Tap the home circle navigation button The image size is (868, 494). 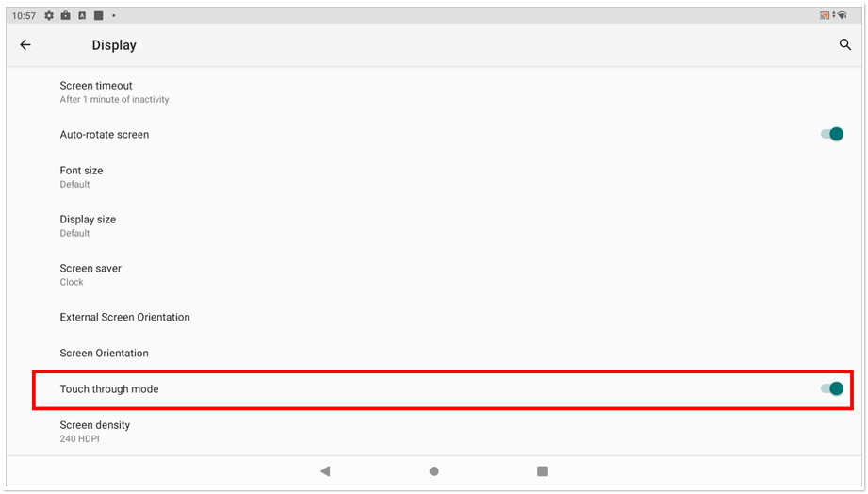(x=434, y=471)
